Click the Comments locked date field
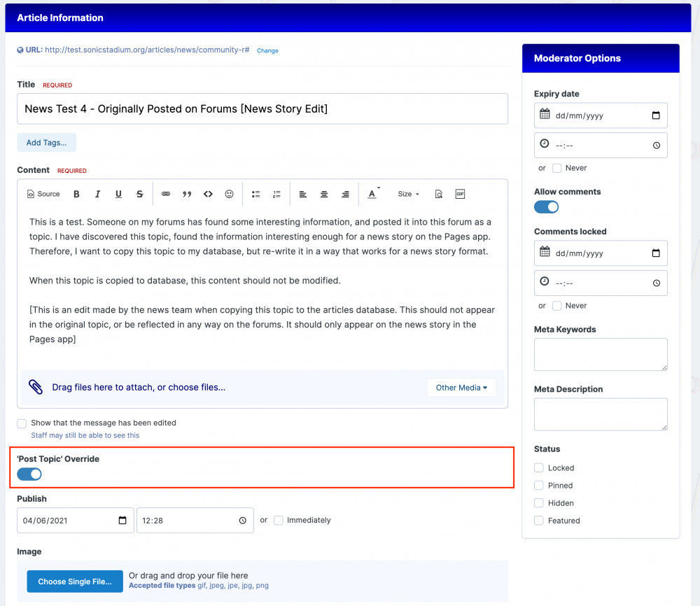Image resolution: width=700 pixels, height=606 pixels. click(x=601, y=253)
